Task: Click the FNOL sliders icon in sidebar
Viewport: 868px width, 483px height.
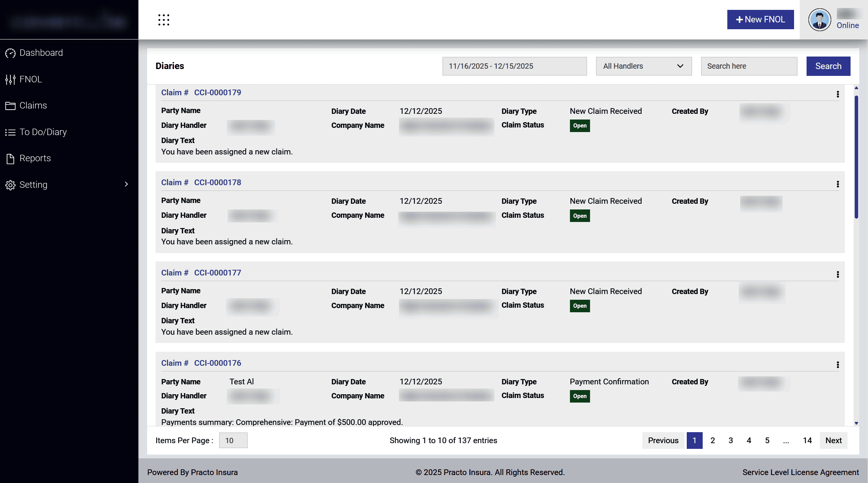Action: pyautogui.click(x=10, y=79)
